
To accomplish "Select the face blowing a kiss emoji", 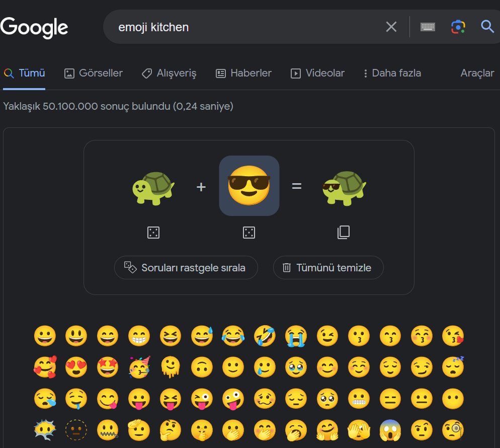I will pyautogui.click(x=453, y=336).
